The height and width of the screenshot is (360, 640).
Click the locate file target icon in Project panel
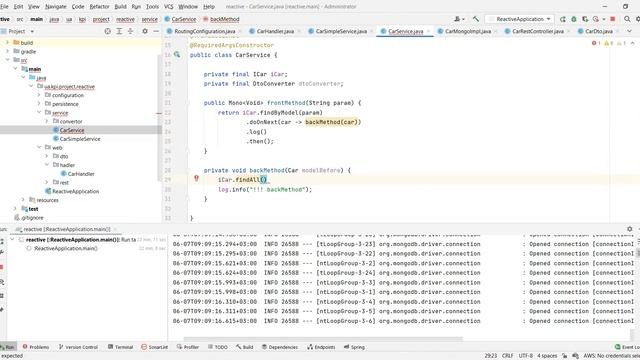[107, 31]
